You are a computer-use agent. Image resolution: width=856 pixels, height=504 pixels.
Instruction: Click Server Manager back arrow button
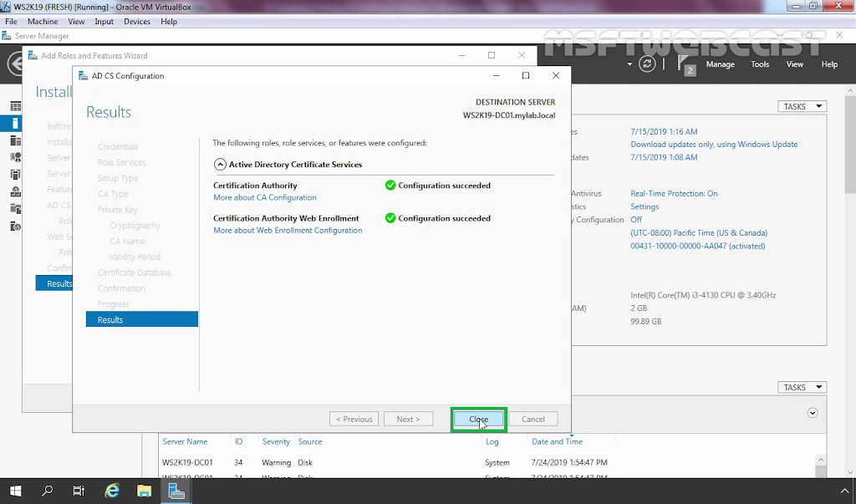[x=14, y=64]
